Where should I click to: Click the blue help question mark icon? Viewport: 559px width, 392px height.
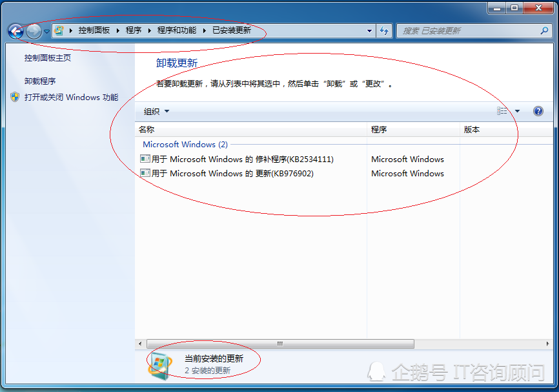pos(538,111)
